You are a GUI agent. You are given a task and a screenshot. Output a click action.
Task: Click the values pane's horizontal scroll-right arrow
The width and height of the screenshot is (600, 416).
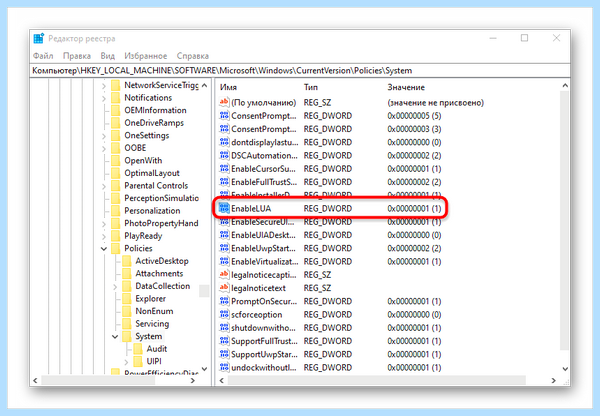553,380
